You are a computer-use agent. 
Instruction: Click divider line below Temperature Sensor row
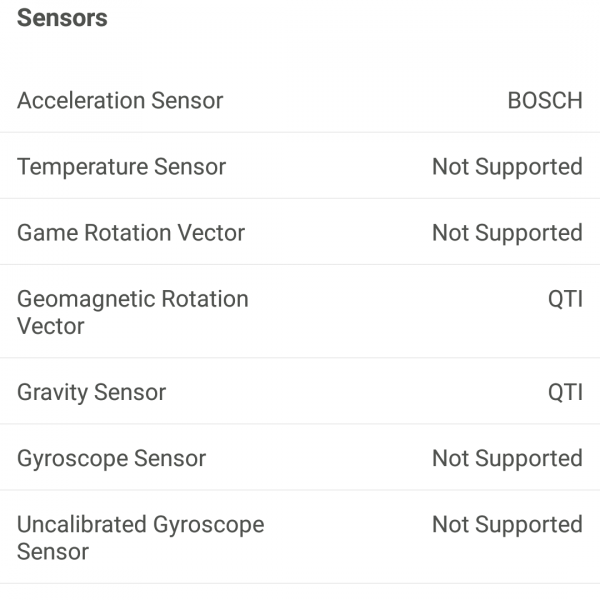coord(300,198)
